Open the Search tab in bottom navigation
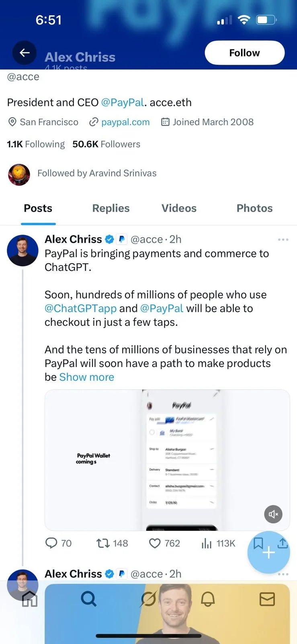Screen dimensions: 297x644 88,599
